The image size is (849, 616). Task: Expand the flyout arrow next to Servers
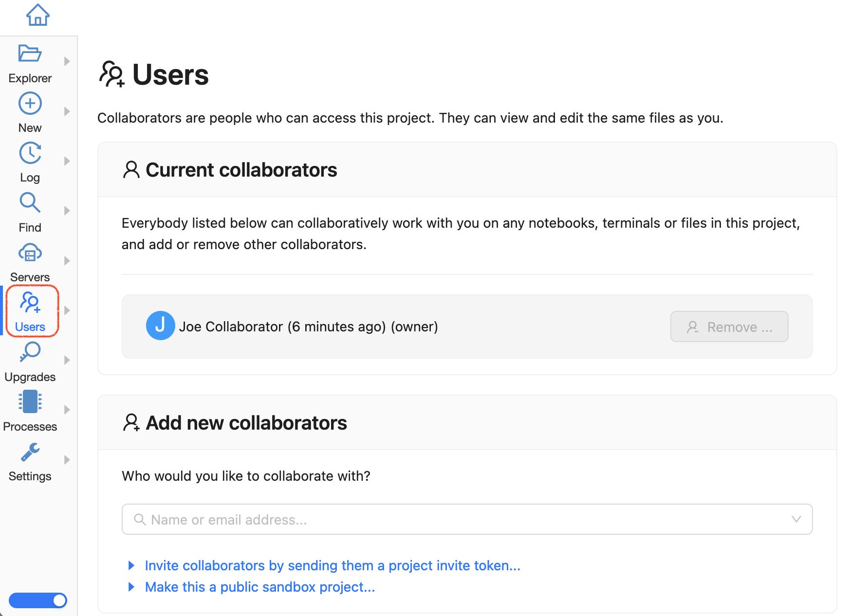[67, 261]
